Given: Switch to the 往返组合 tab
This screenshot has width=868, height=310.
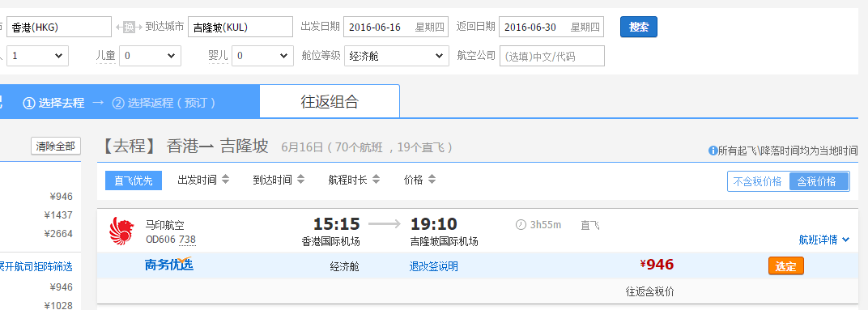Looking at the screenshot, I should 330,101.
